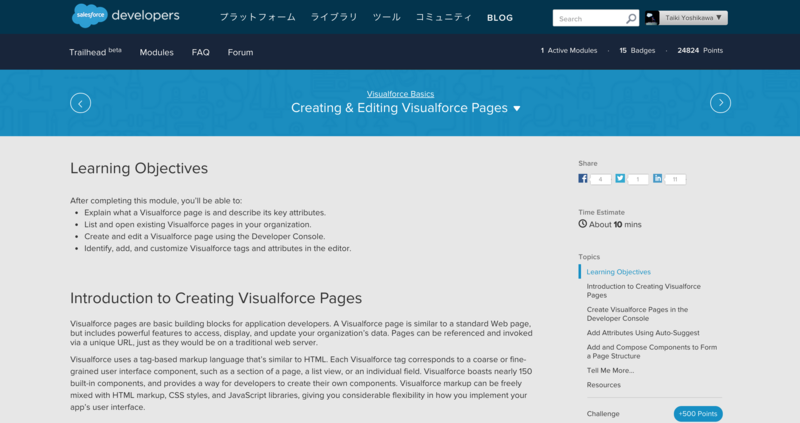The width and height of the screenshot is (800, 423).
Task: Click the 'List and open existing Visualforce pages' bullet
Action: click(x=197, y=225)
